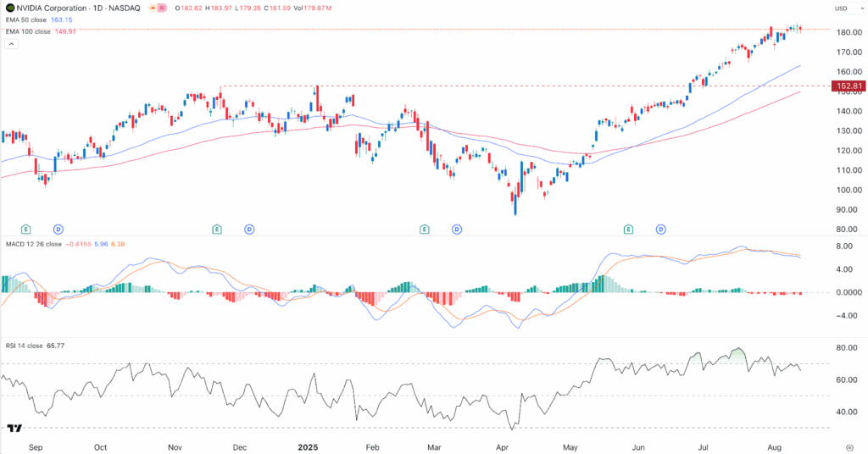868x454 pixels.
Task: Click the 120.00 price axis label
Action: [849, 151]
